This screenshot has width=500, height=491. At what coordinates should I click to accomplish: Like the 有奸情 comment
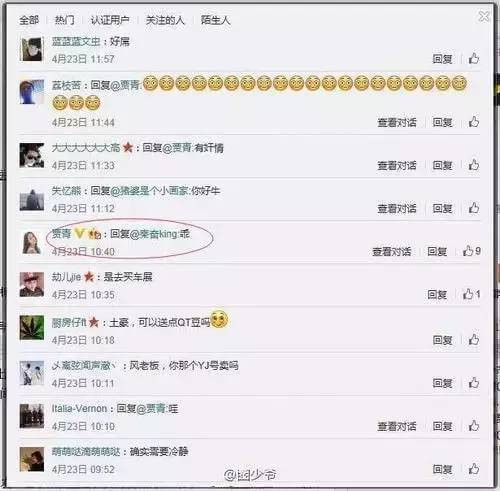pos(474,165)
